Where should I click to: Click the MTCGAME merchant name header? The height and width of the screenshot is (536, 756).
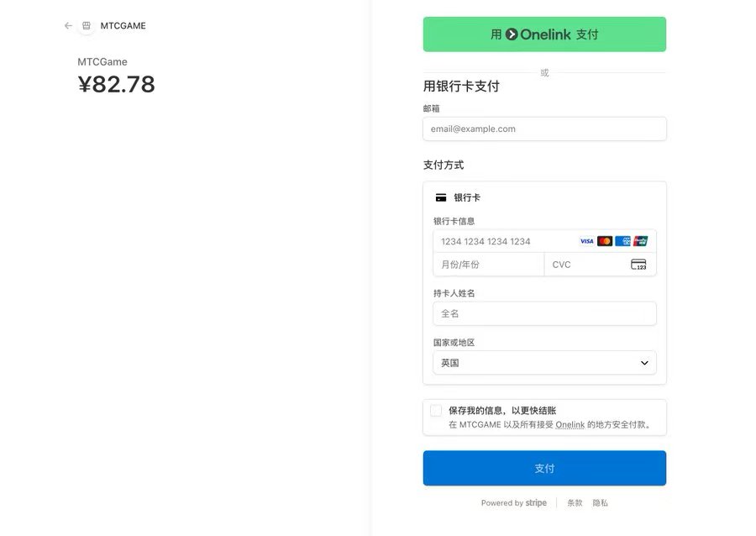tap(123, 25)
